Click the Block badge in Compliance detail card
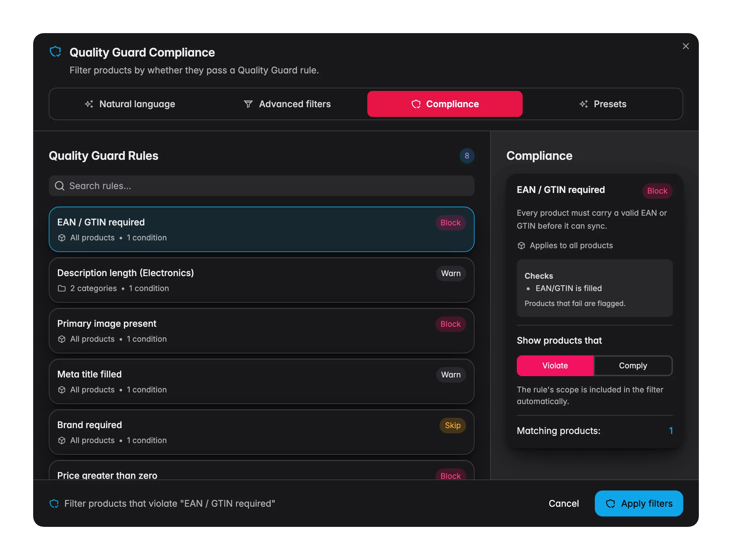 click(x=657, y=191)
